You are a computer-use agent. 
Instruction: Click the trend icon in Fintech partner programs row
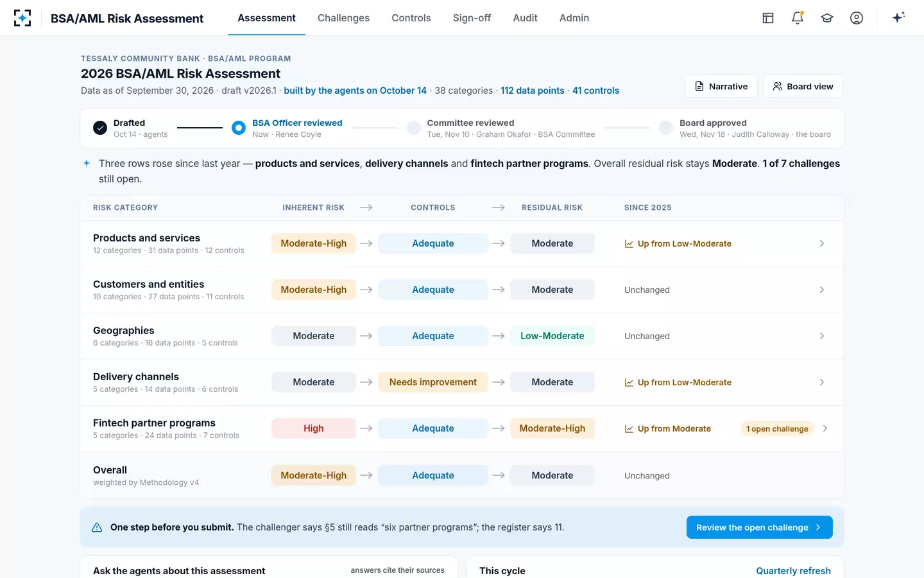point(629,429)
